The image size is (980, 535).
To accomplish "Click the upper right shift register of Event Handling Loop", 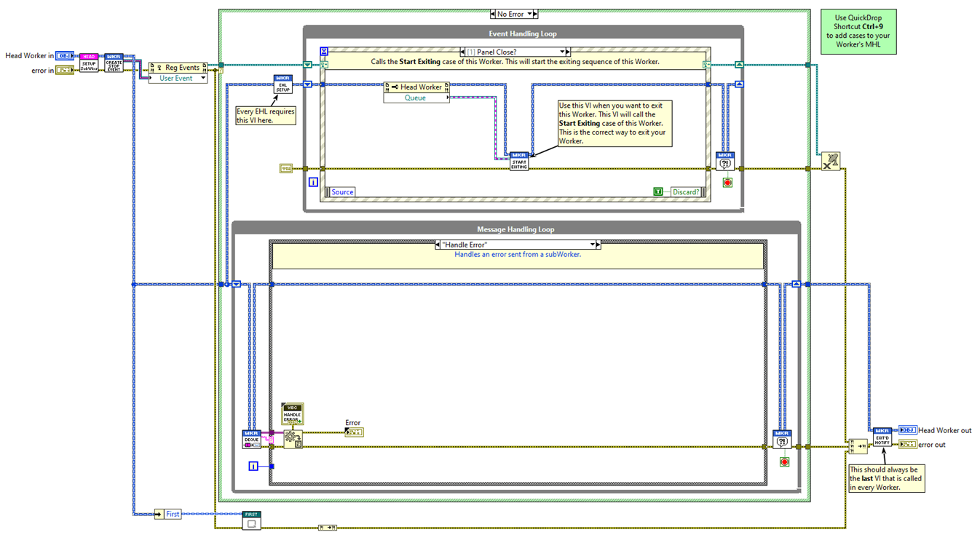I will [x=740, y=65].
